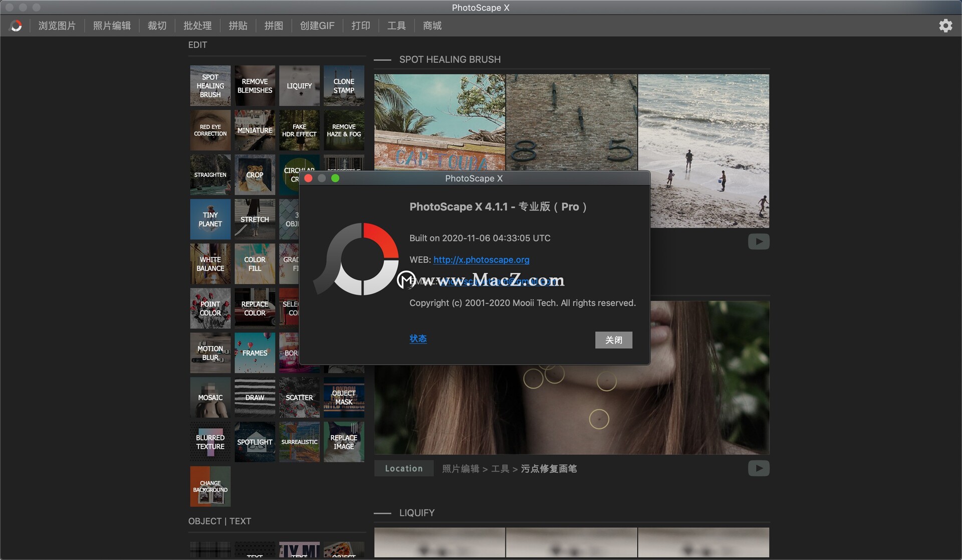Screen dimensions: 962x560
Task: Choose the Spotlight tile
Action: [255, 442]
